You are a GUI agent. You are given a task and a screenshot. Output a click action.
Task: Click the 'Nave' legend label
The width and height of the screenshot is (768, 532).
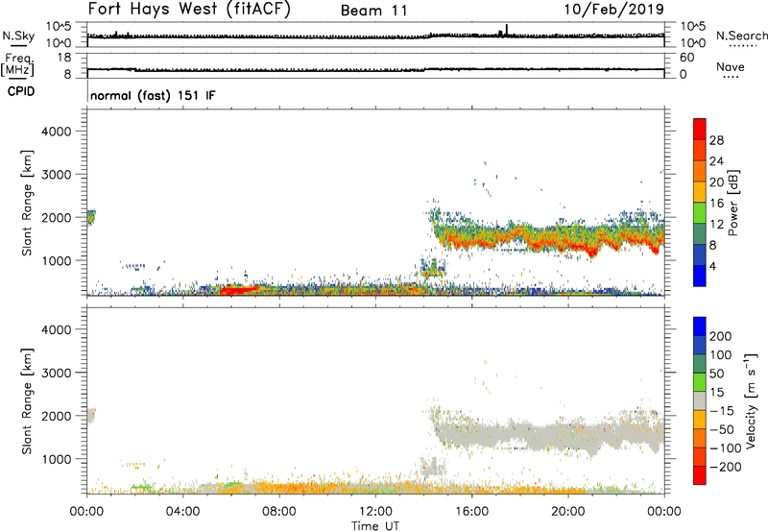[731, 66]
